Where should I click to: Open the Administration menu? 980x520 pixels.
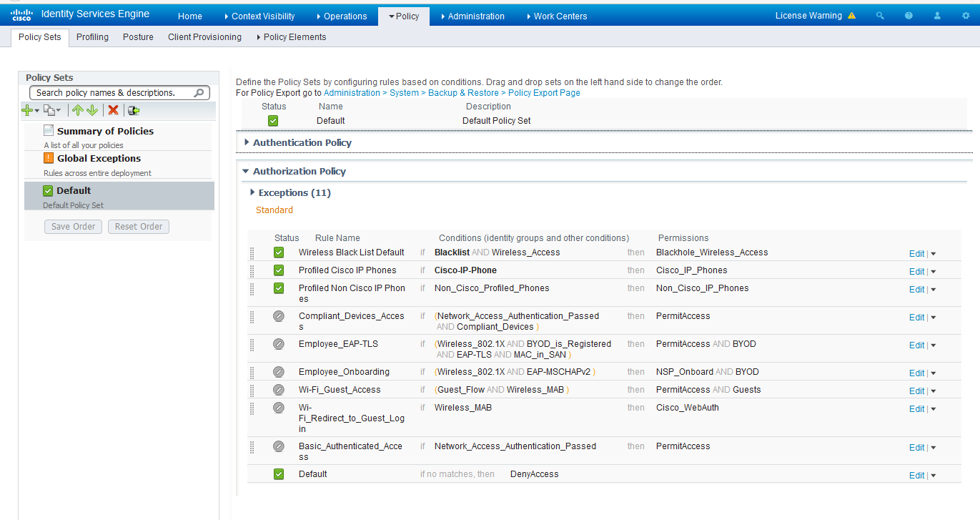click(x=475, y=16)
